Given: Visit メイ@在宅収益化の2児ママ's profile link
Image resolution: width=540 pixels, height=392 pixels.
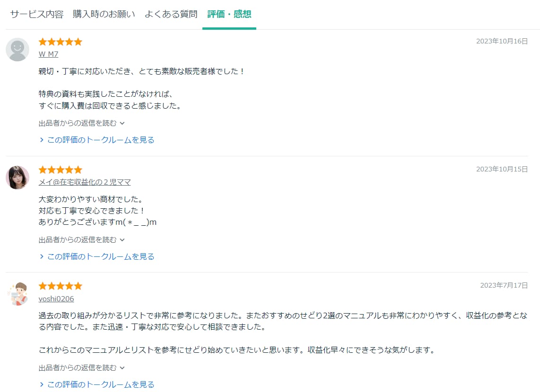Looking at the screenshot, I should click(85, 182).
